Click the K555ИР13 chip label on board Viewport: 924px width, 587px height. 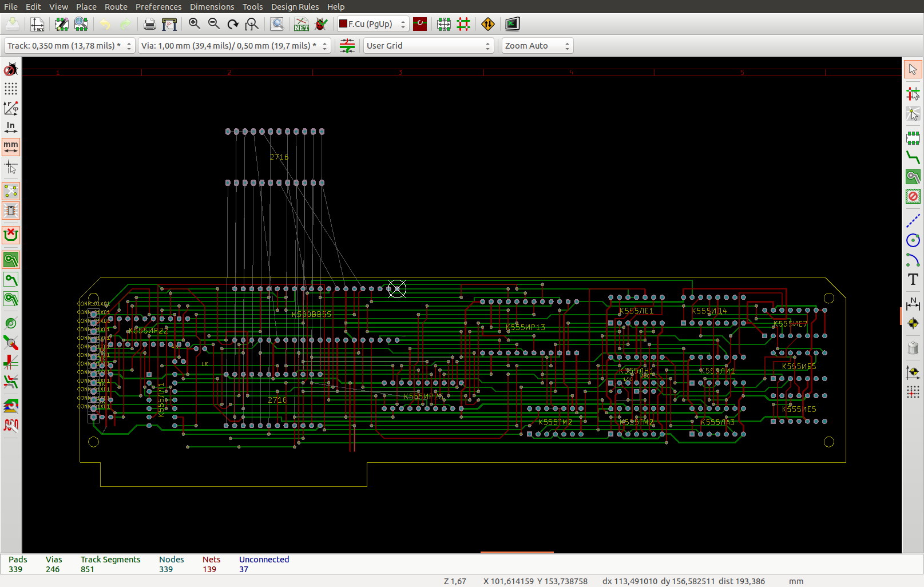coord(525,327)
